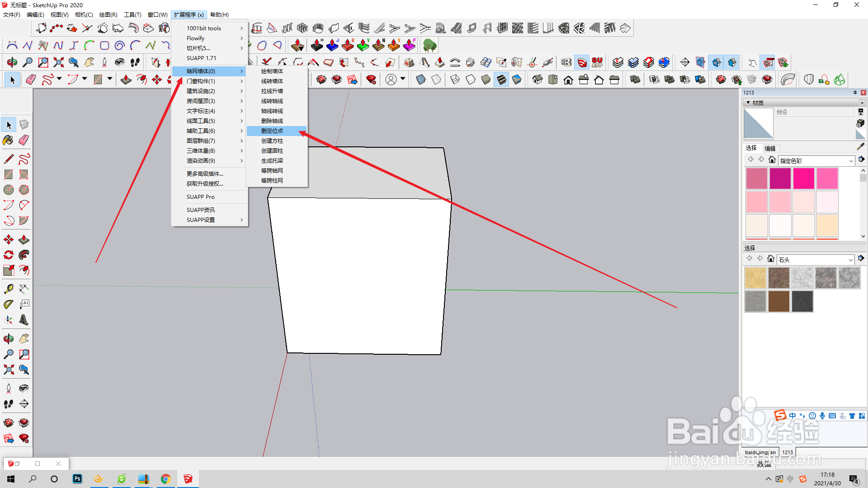The height and width of the screenshot is (488, 868).
Task: Click the Zoom Extents icon
Action: point(8,370)
